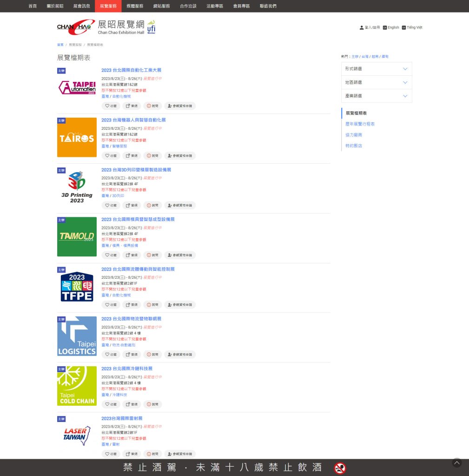Favorite the Laser Taiwan exhibition
The height and width of the screenshot is (476, 469).
click(111, 454)
